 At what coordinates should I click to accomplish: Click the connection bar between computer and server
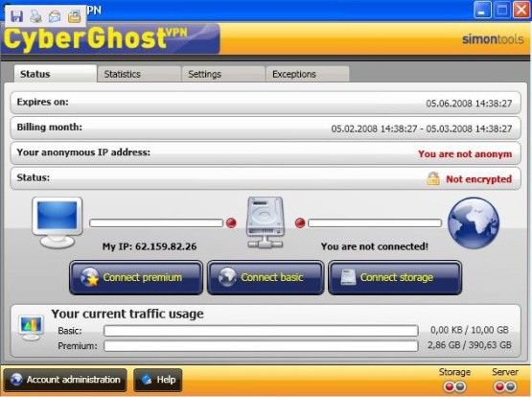tap(156, 222)
